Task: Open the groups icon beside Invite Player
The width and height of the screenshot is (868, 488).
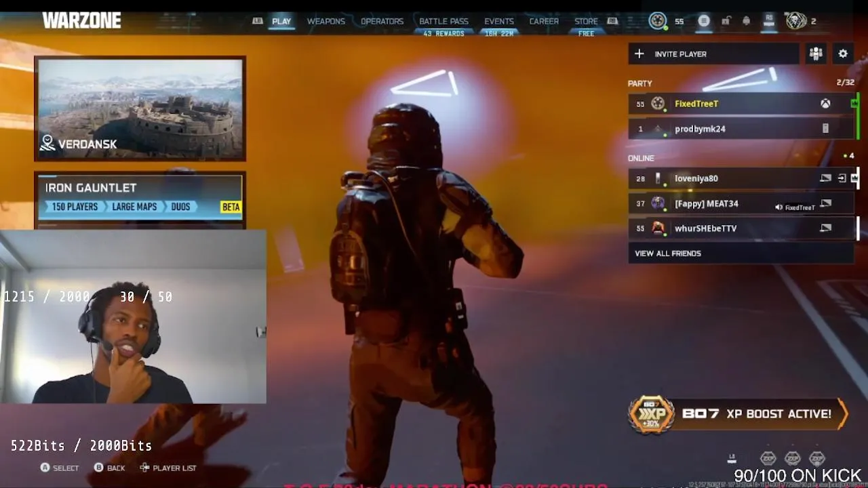Action: 816,54
